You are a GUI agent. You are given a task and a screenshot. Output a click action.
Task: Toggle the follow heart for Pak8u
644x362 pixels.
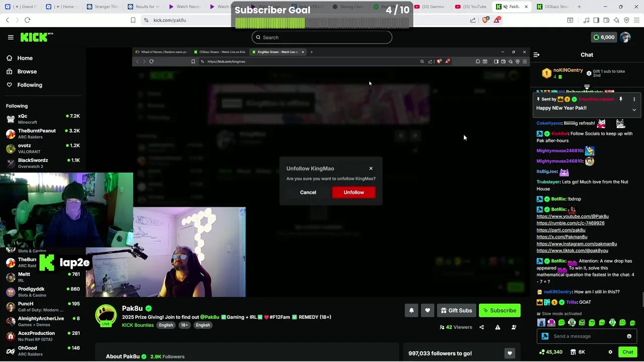tap(427, 311)
